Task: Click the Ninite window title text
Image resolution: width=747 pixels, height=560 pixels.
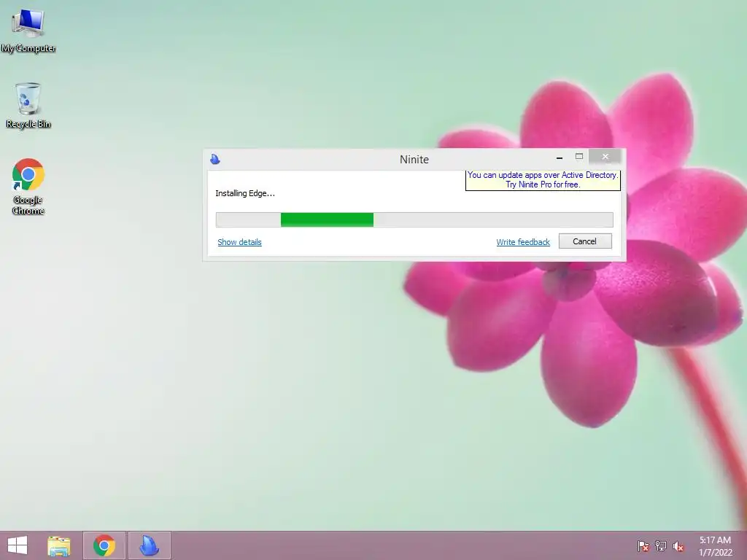Action: coord(414,160)
